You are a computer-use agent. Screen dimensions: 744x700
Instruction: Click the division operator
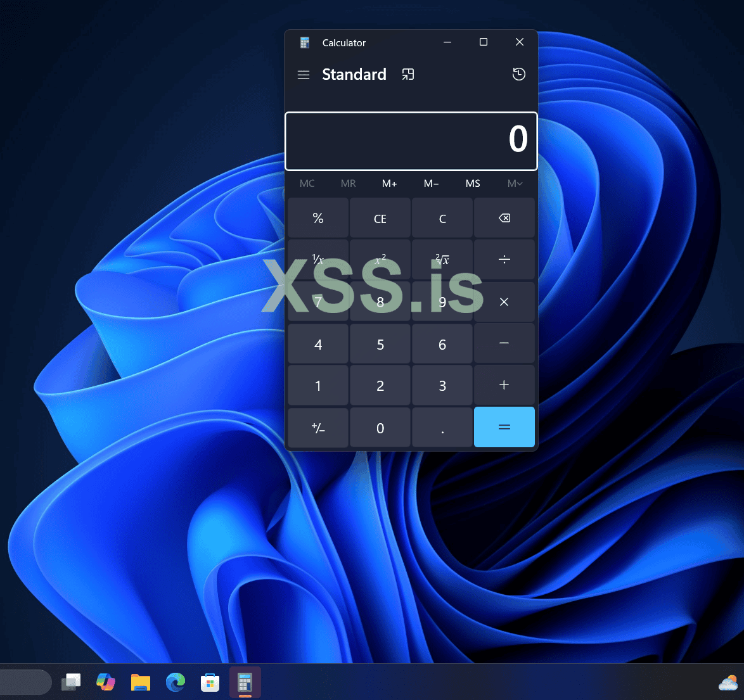coord(504,259)
